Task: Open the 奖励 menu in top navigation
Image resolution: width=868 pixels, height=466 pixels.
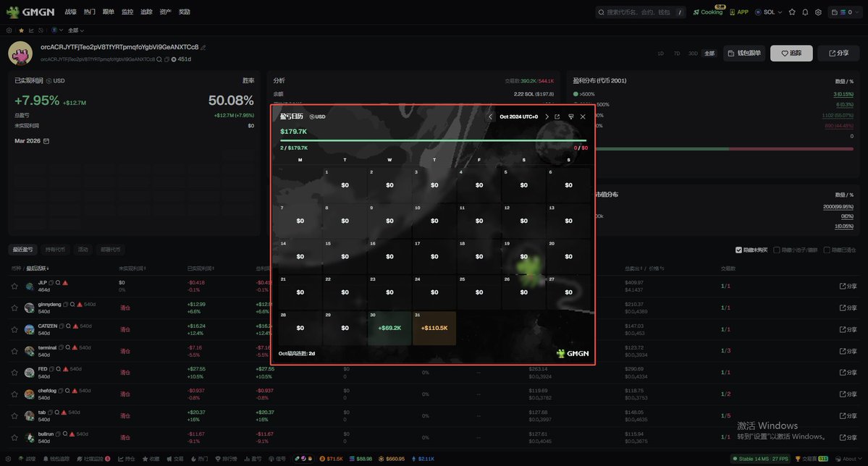Action: coord(185,12)
